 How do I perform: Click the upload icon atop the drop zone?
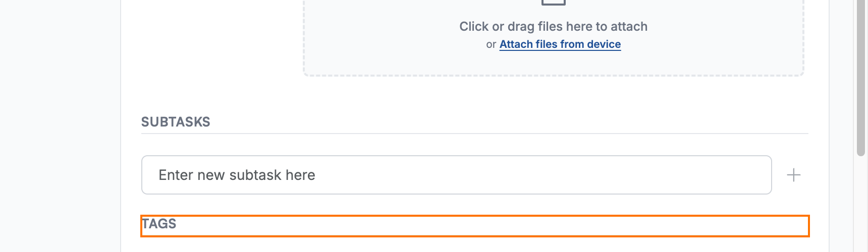coord(554,2)
